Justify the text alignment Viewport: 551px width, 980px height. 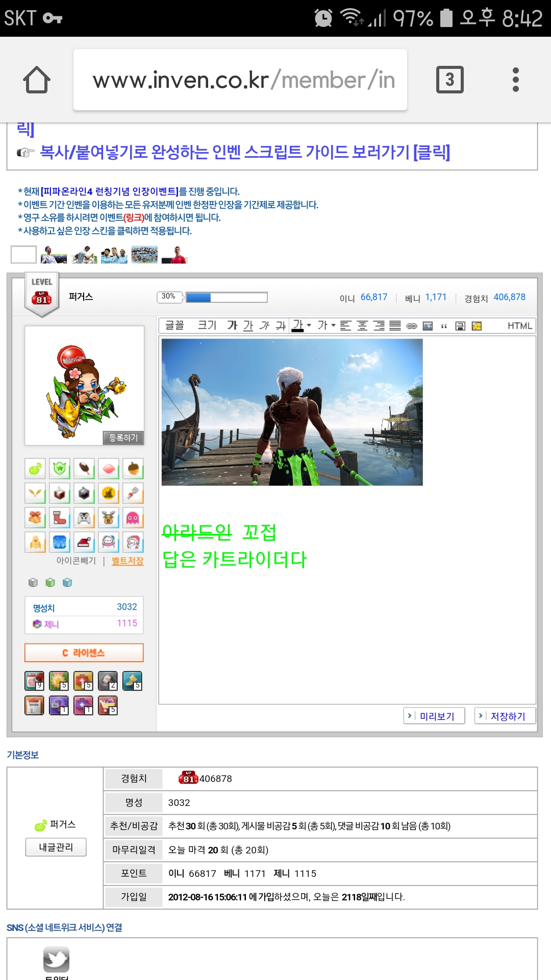click(395, 326)
